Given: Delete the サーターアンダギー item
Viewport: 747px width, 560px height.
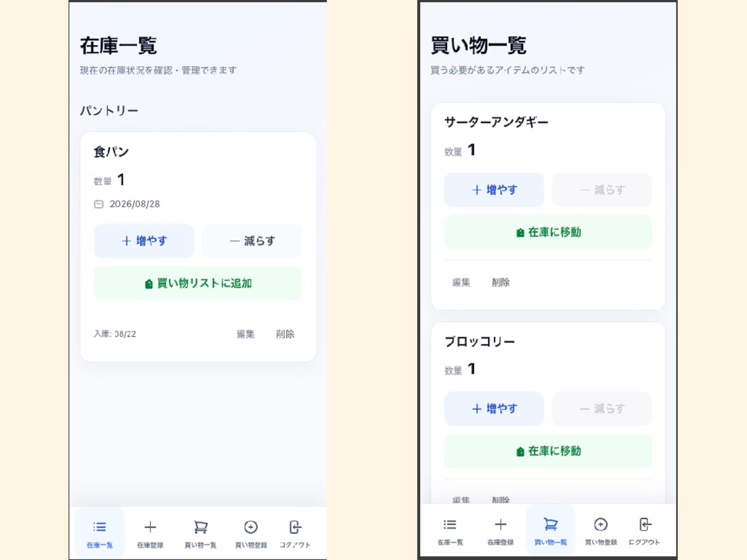Looking at the screenshot, I should (x=501, y=282).
